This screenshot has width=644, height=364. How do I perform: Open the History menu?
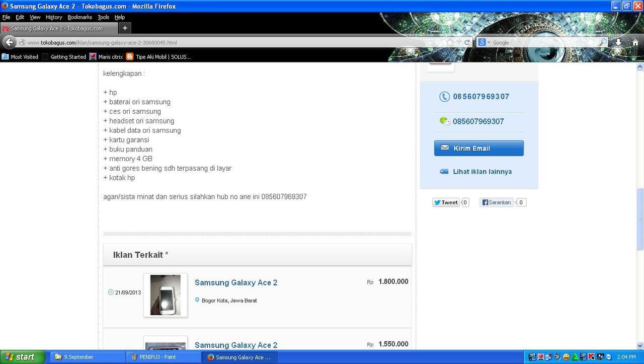click(54, 17)
